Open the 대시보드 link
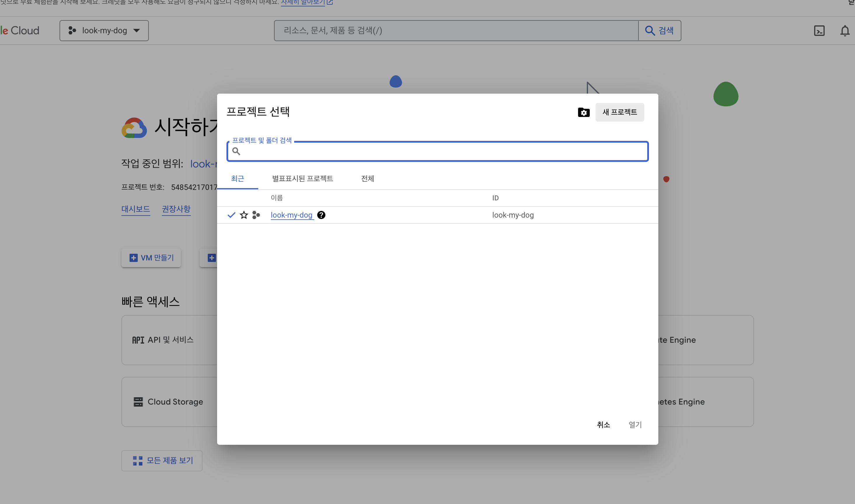The image size is (855, 504). tap(135, 209)
